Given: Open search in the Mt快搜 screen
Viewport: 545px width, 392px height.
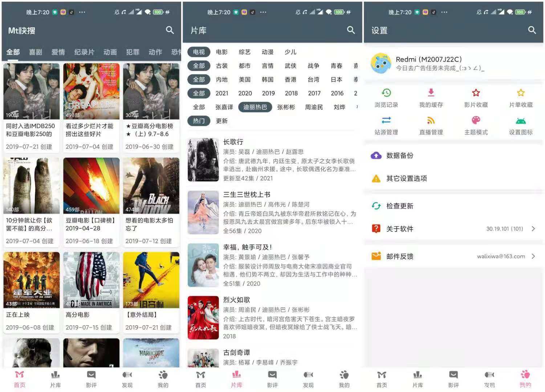Looking at the screenshot, I should coord(170,30).
